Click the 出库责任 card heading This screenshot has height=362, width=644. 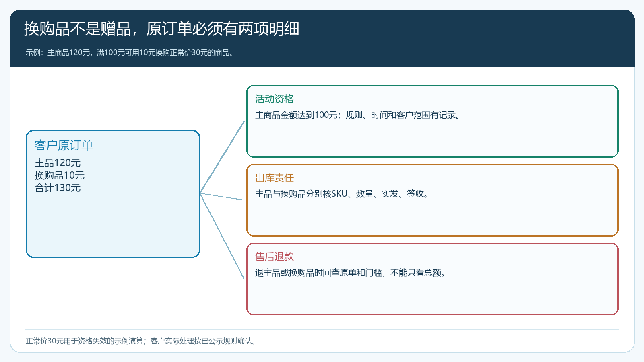[275, 178]
